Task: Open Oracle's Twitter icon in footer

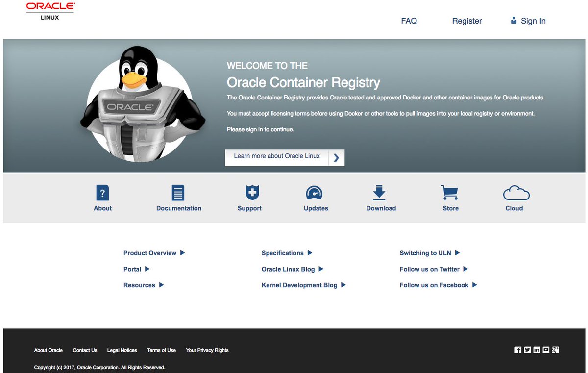Action: pyautogui.click(x=527, y=349)
